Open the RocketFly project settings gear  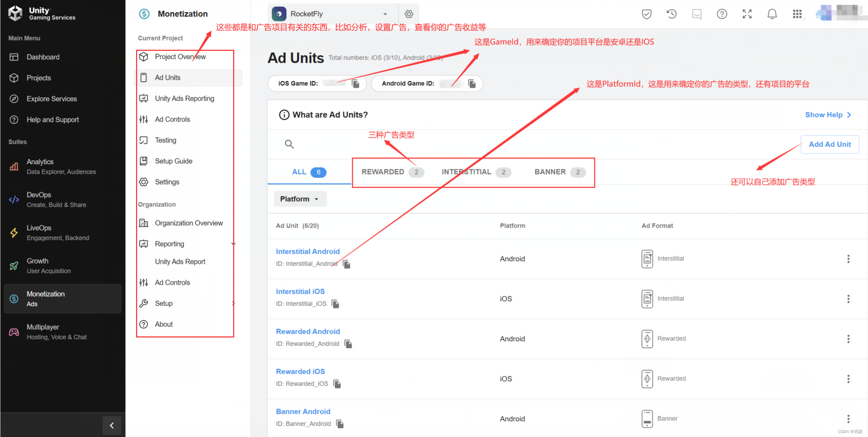[x=409, y=14]
